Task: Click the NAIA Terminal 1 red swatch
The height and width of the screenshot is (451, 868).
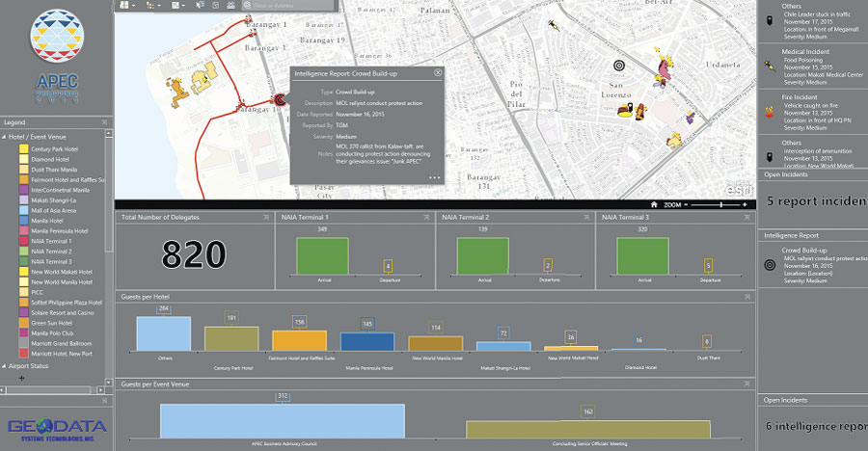Action: click(24, 241)
